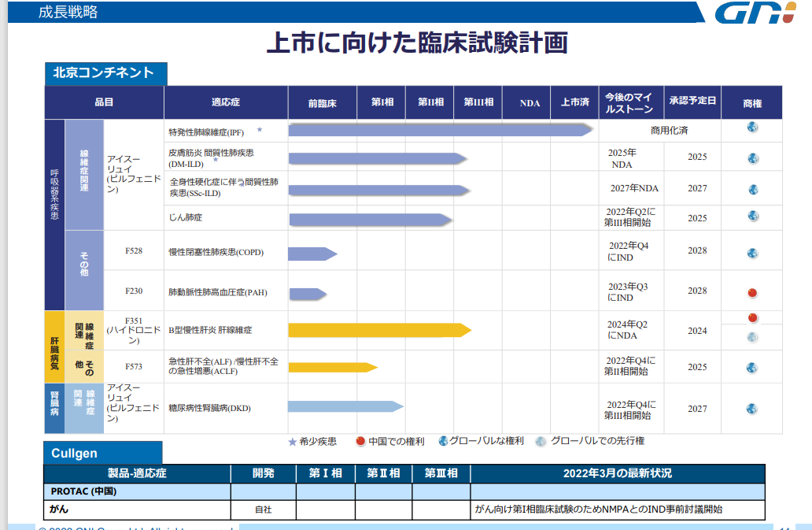This screenshot has width=812, height=530.
Task: Click the 商権 column header
Action: (x=752, y=103)
